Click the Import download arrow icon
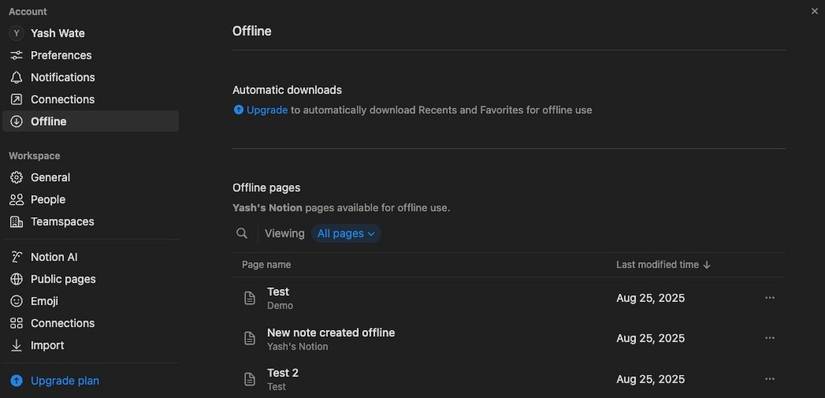The image size is (825, 398). (17, 345)
